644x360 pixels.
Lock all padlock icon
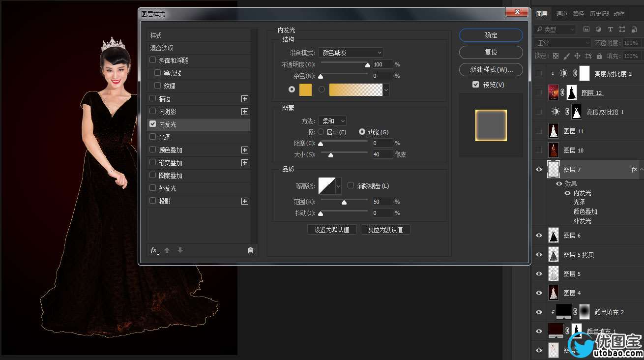600,56
